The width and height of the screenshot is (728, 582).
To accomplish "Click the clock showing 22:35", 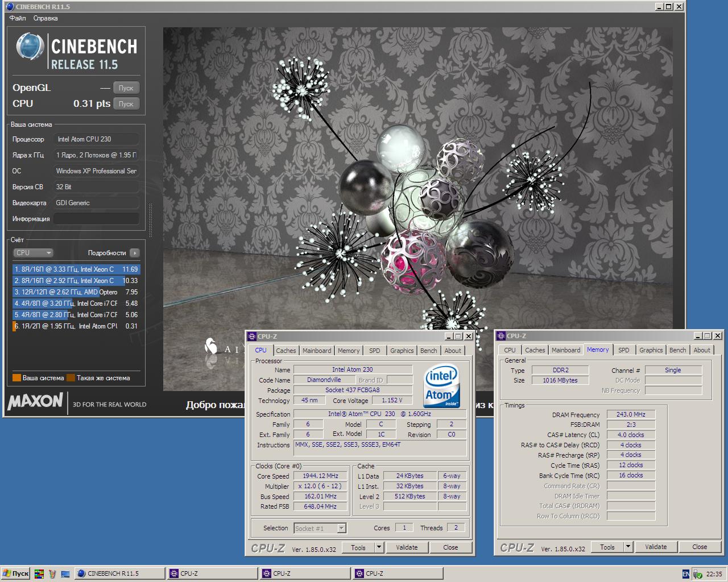I will click(714, 574).
